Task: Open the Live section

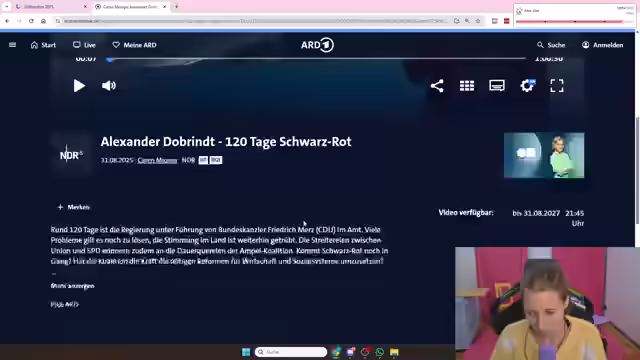Action: (84, 45)
